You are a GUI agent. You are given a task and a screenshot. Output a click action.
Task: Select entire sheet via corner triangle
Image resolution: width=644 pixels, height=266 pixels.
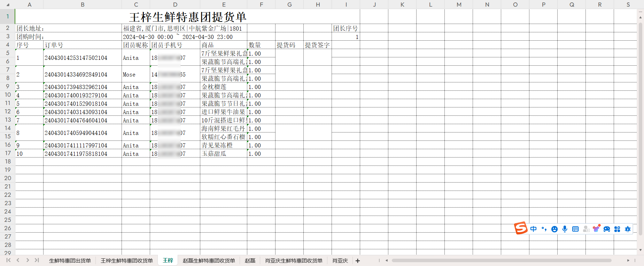click(8, 5)
